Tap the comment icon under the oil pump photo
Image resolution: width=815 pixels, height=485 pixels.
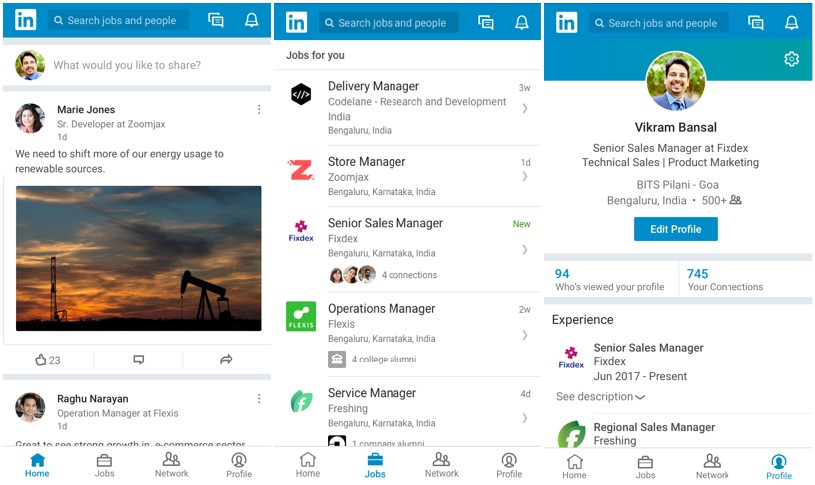[139, 360]
